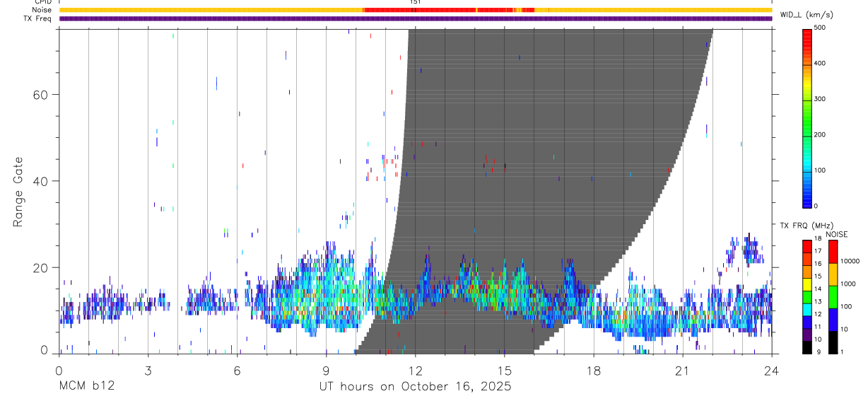Screen dimensions: 868x401
Task: Click range gate tick label '60'
Action: click(x=40, y=94)
